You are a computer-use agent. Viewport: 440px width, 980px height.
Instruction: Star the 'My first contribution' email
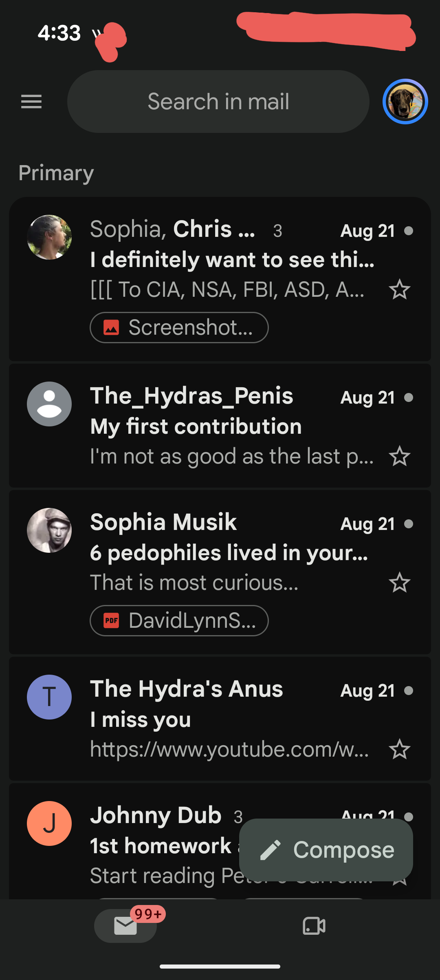[399, 456]
